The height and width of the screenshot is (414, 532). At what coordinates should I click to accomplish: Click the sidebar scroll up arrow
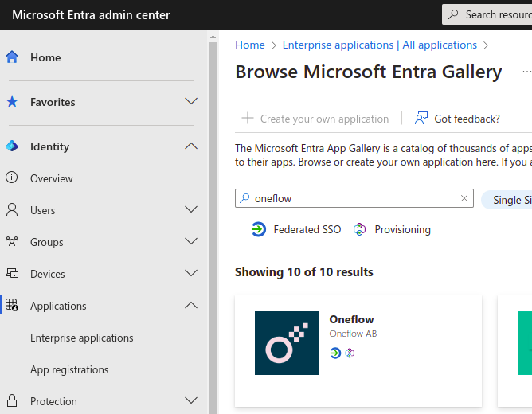213,37
